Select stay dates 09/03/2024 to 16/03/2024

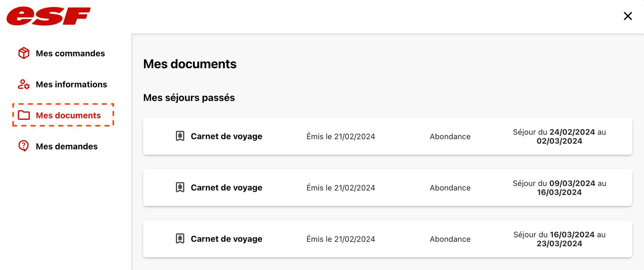(x=559, y=188)
